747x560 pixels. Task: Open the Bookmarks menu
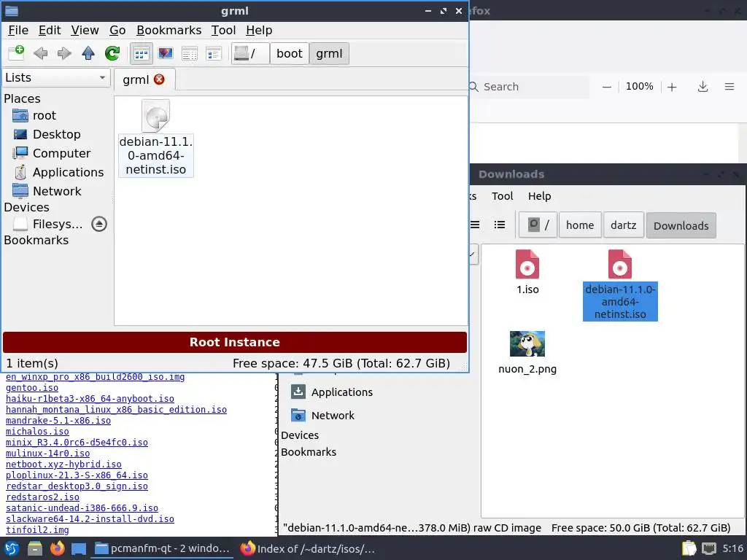169,30
